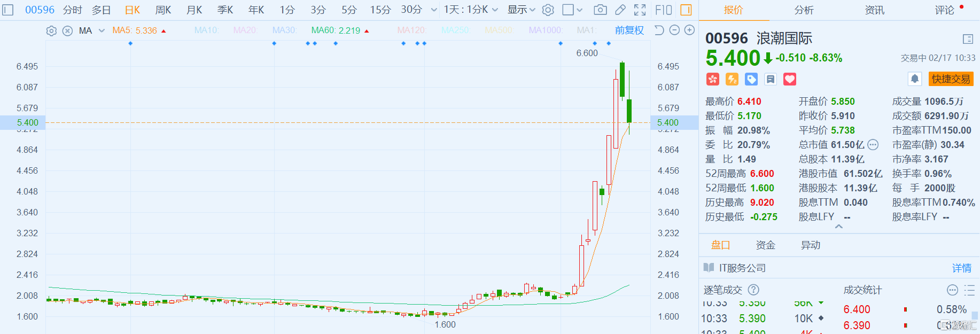Click the F10 company info icon
The width and height of the screenshot is (980, 334).
[663, 10]
